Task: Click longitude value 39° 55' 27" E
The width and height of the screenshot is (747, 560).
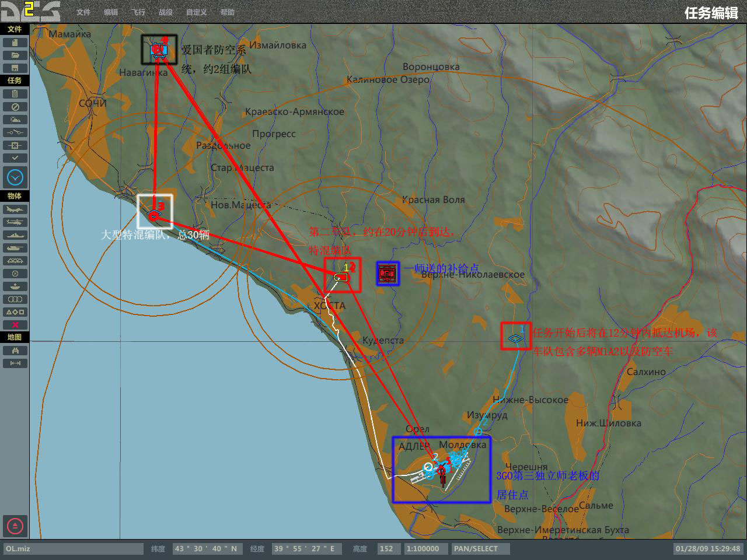Action: (x=306, y=549)
